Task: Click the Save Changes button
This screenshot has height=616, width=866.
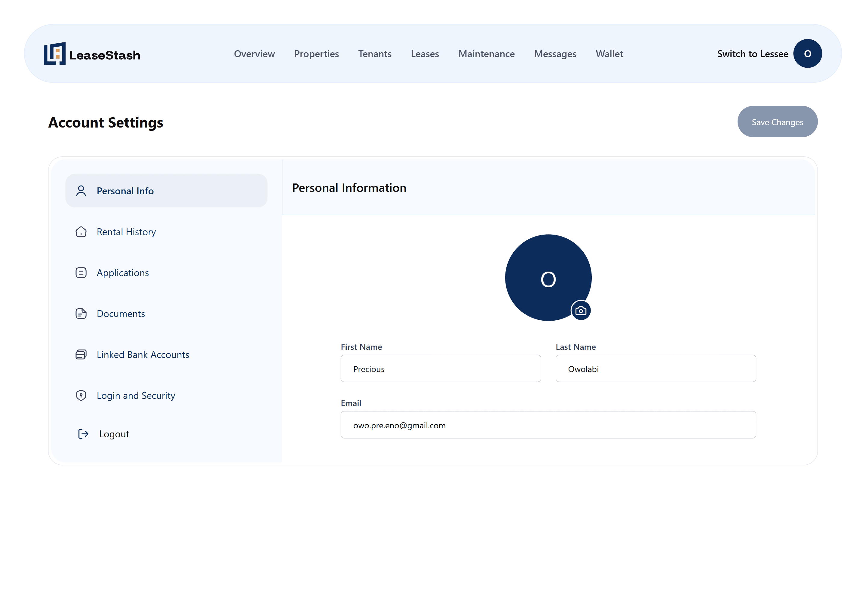Action: pos(777,122)
